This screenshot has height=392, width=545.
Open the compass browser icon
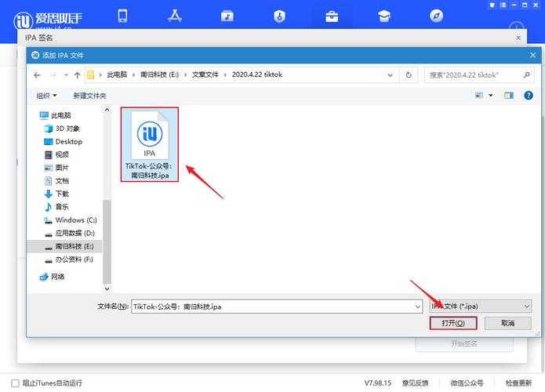[436, 16]
